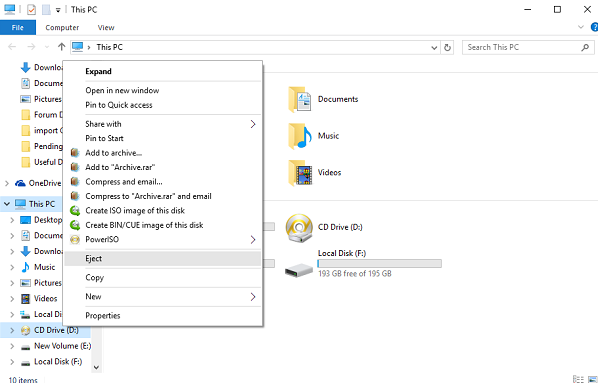Select Open in new window
The height and width of the screenshot is (383, 598).
pos(162,90)
